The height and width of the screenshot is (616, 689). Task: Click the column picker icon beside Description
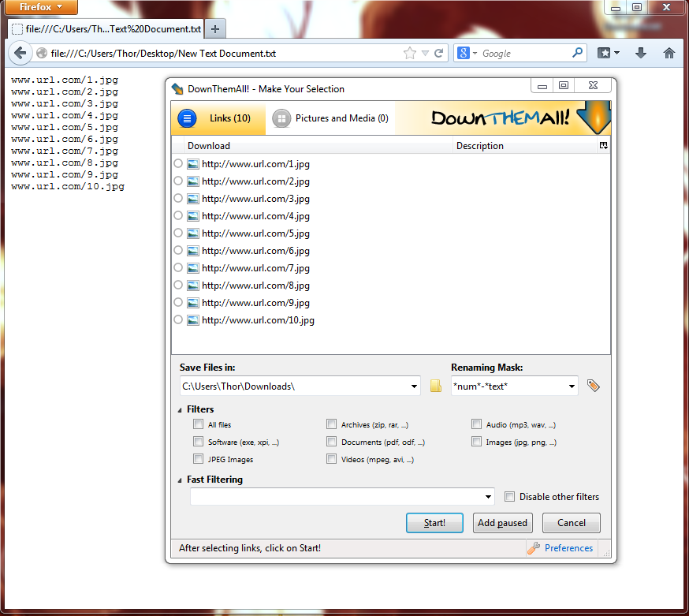(x=604, y=146)
